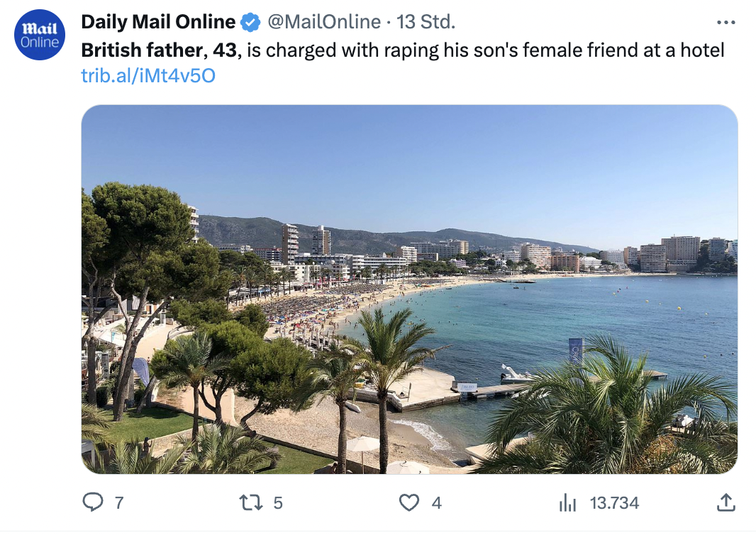
Task: Open the beach photo attached to tweet
Action: [409, 289]
